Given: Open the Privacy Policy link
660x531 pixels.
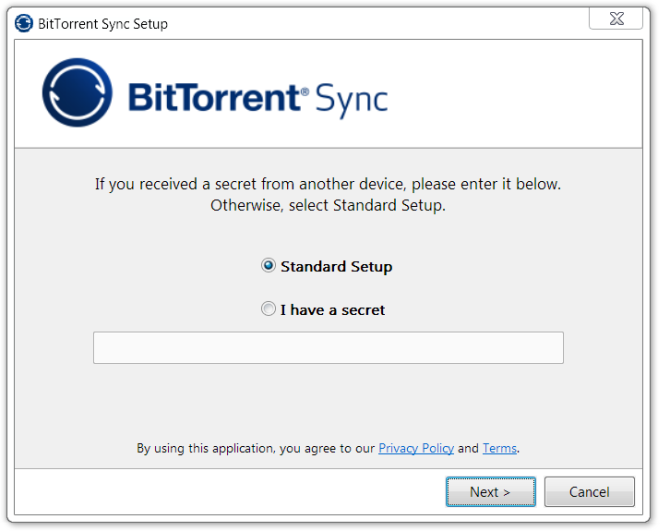Looking at the screenshot, I should click(416, 449).
